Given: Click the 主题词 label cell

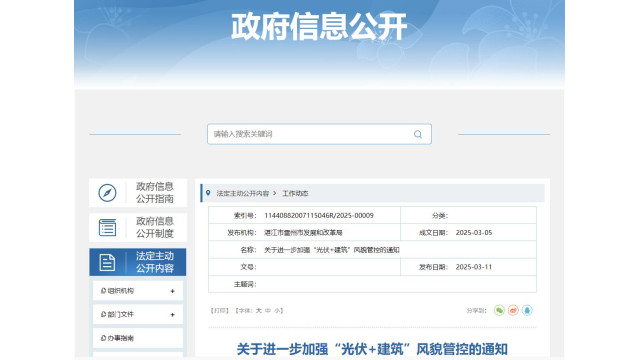Looking at the screenshot, I should pyautogui.click(x=245, y=284).
